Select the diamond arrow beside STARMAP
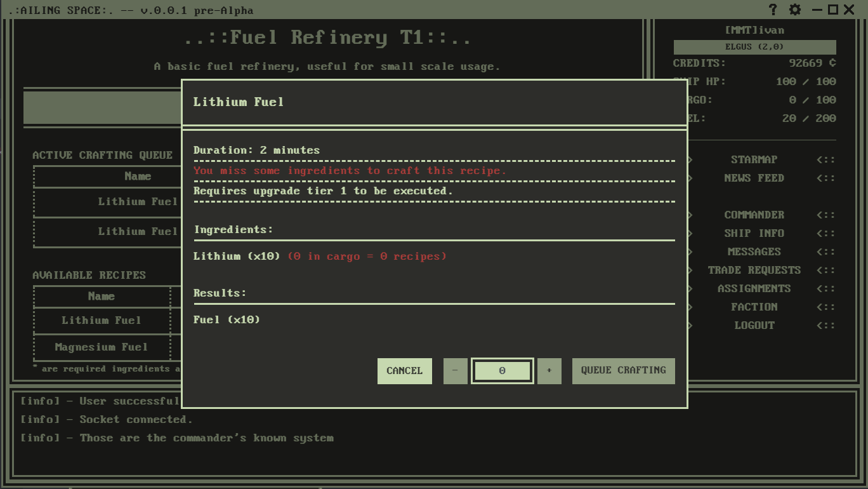Screen dimensions: 868x489 pyautogui.click(x=690, y=159)
